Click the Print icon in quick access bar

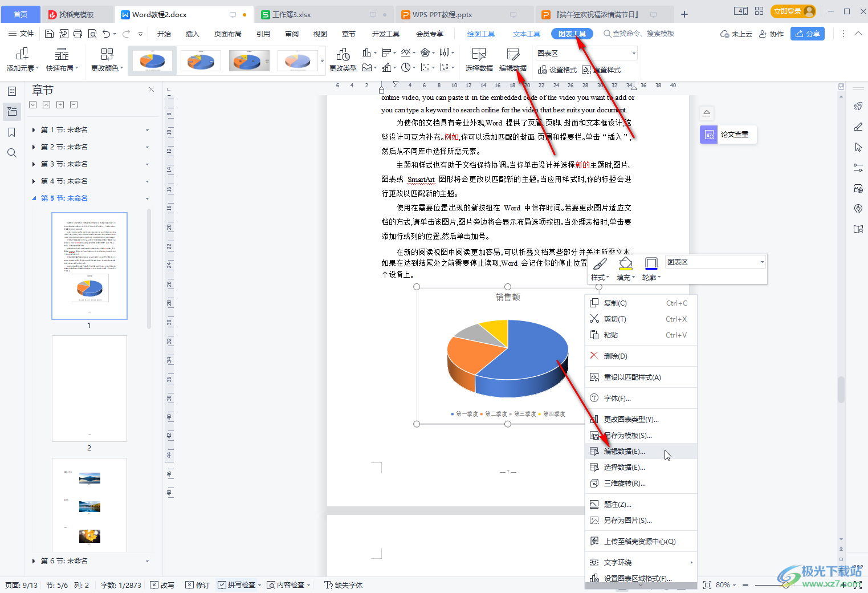click(x=78, y=34)
